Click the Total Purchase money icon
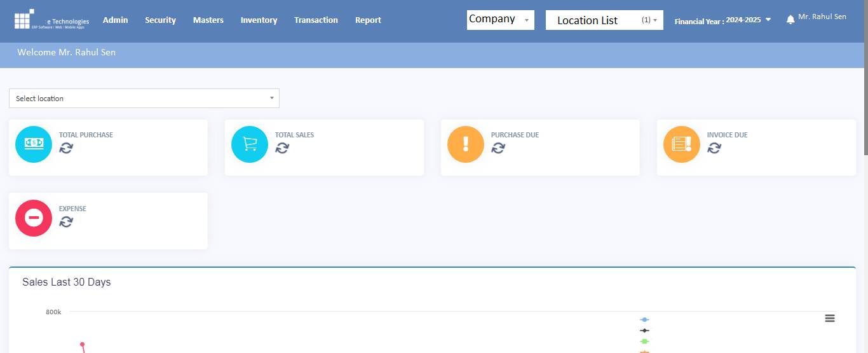Image resolution: width=868 pixels, height=353 pixels. point(34,144)
